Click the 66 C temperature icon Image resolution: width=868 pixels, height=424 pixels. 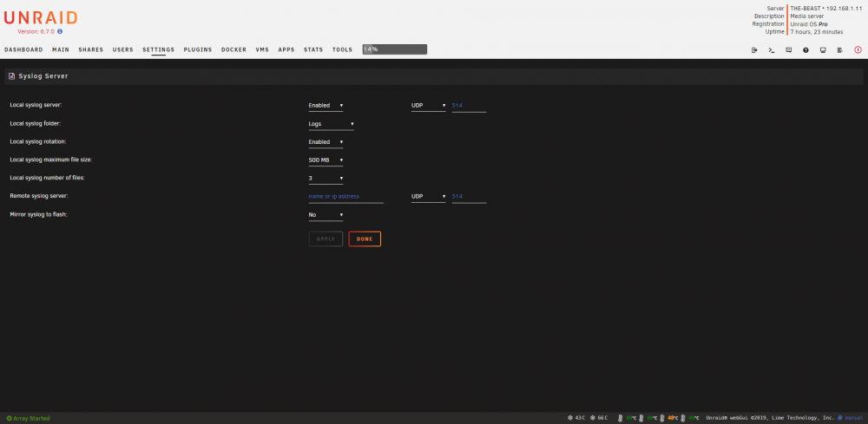pyautogui.click(x=593, y=418)
